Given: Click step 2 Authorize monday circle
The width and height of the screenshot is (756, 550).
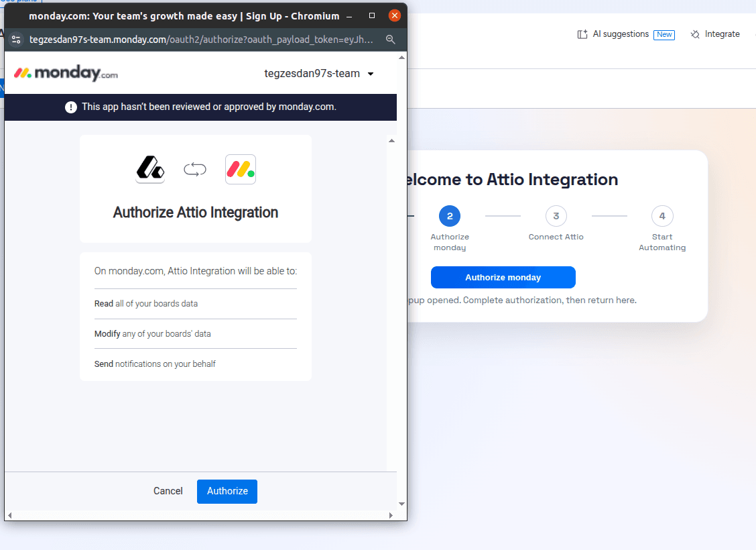Looking at the screenshot, I should (x=450, y=216).
